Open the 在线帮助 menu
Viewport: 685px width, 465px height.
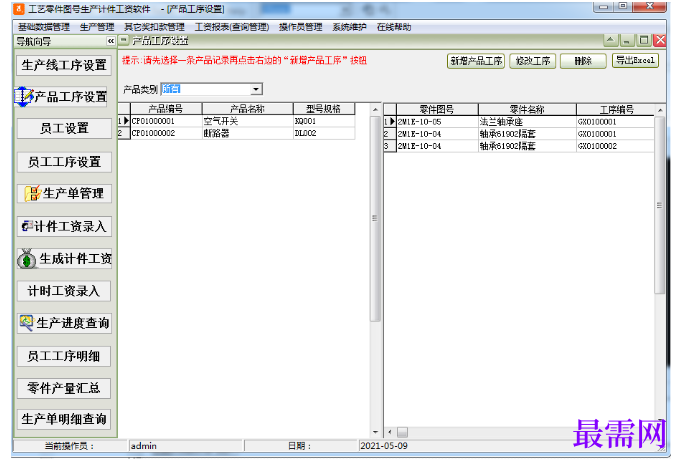coord(394,27)
